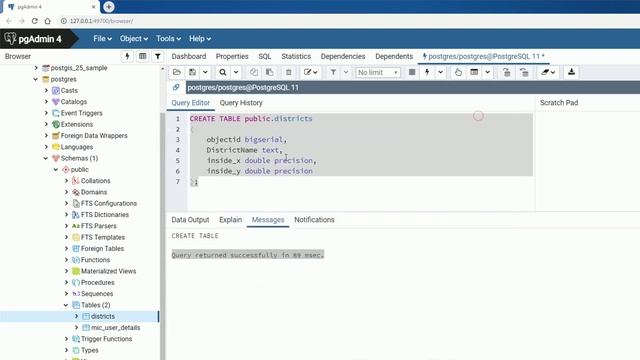The height and width of the screenshot is (360, 640).
Task: Click the Query Tool lightning icon in Browser panel
Action: tap(127, 56)
